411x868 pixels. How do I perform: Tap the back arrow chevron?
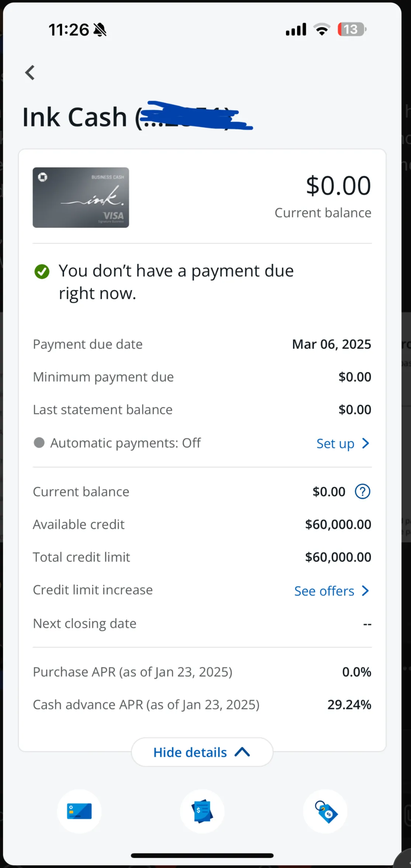click(30, 73)
